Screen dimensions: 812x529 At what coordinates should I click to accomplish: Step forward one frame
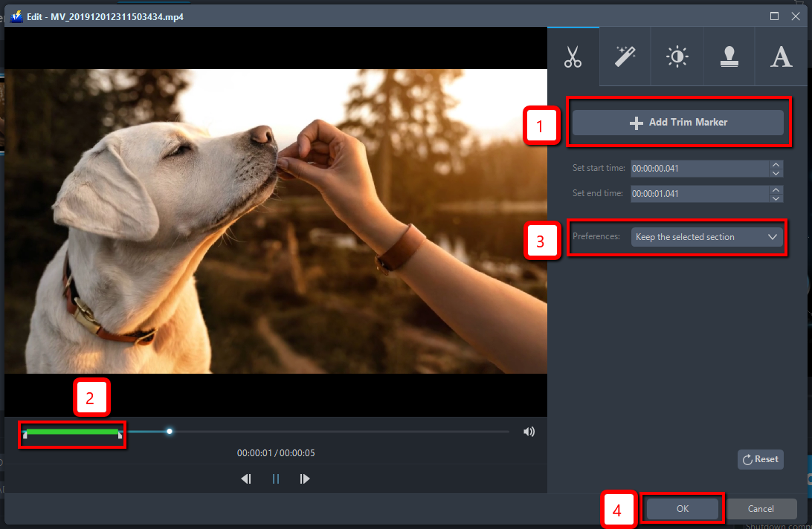click(x=305, y=478)
